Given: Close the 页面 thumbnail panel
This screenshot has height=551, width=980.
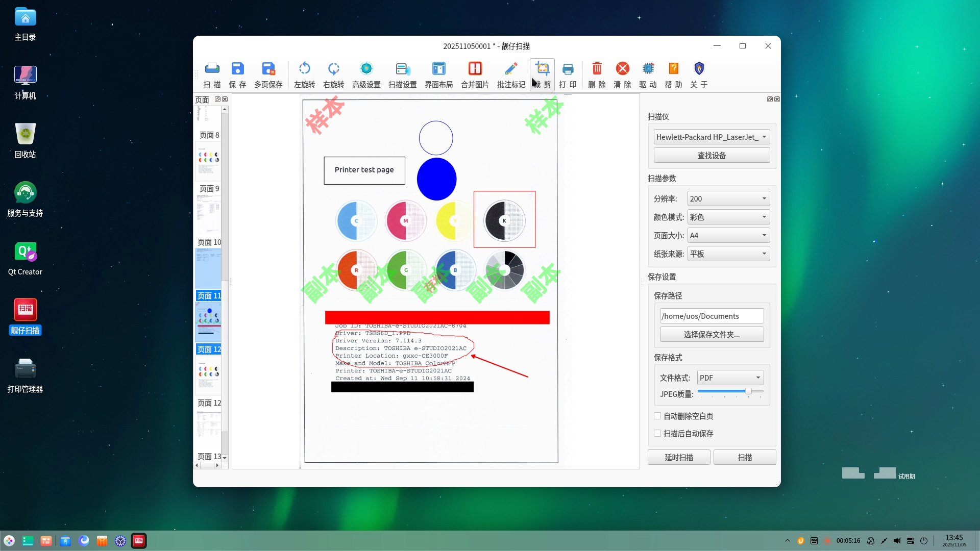Looking at the screenshot, I should (x=225, y=99).
